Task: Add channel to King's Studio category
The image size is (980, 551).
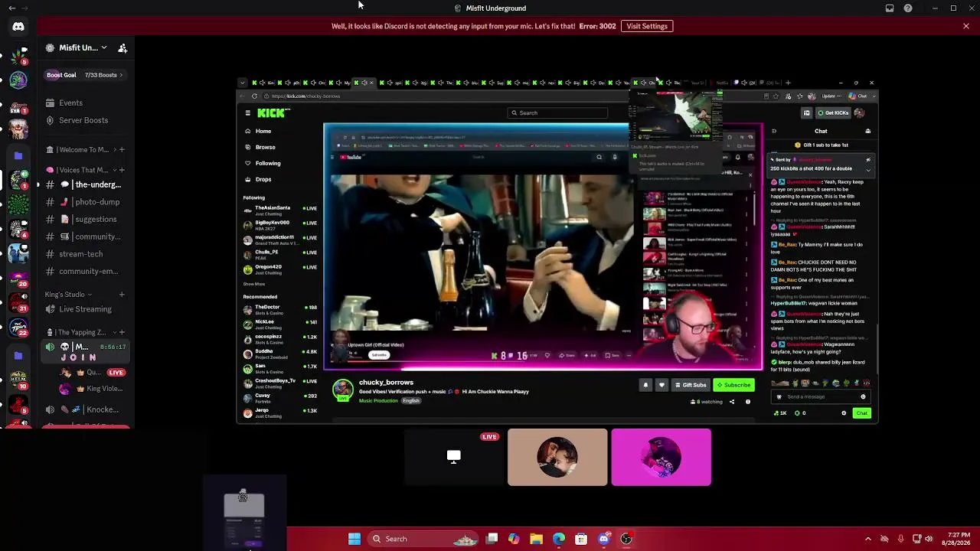Action: (x=122, y=295)
